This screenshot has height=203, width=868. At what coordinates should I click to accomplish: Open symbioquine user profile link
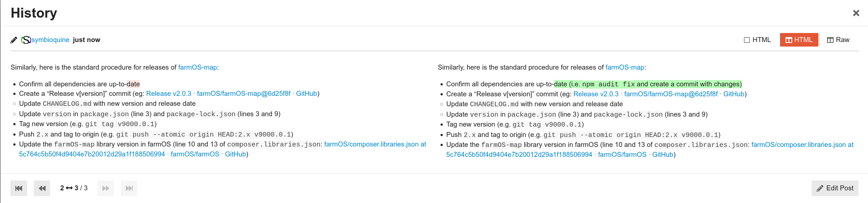tap(51, 40)
